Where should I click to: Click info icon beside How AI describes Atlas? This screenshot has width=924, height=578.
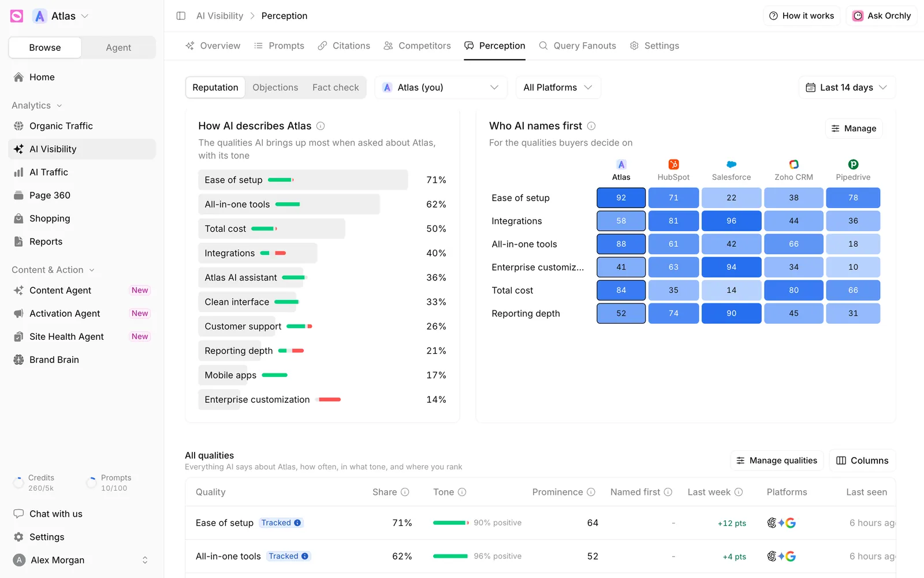(x=321, y=126)
